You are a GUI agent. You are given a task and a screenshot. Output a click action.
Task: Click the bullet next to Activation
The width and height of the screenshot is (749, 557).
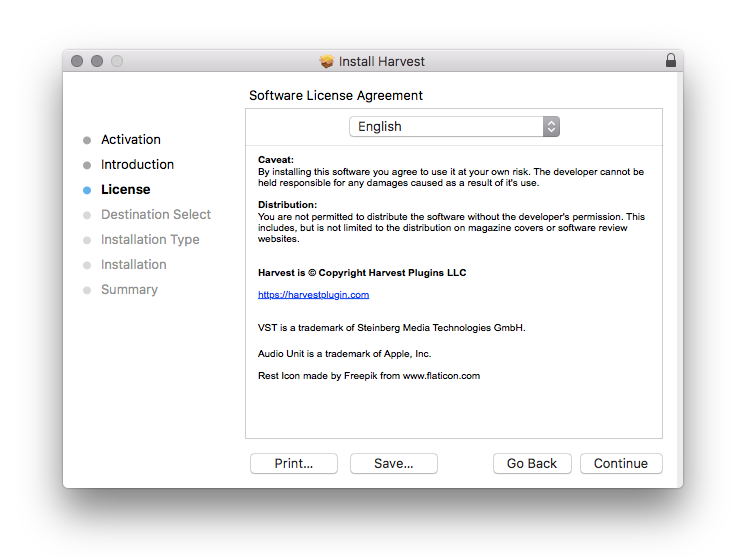[x=87, y=140]
